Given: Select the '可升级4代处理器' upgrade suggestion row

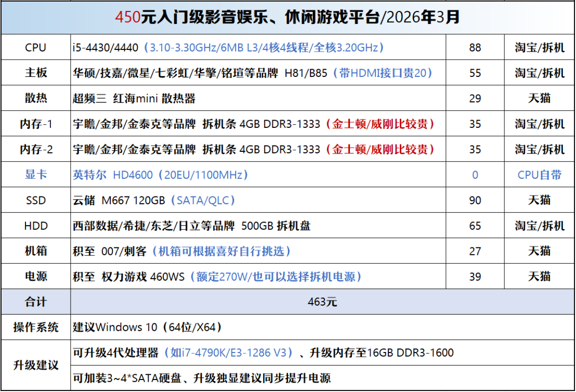Looking at the screenshot, I should 322,352.
